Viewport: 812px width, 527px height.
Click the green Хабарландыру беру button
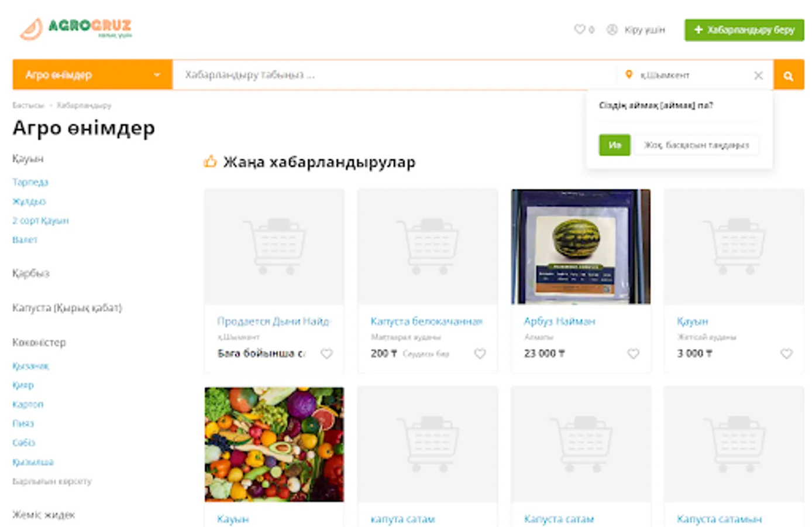click(744, 29)
